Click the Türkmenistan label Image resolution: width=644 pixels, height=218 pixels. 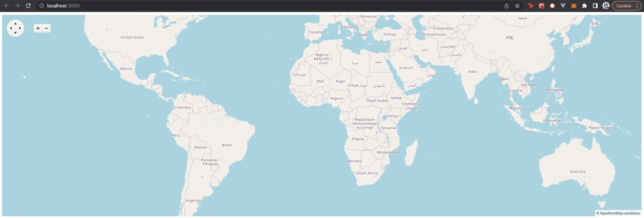434,34
